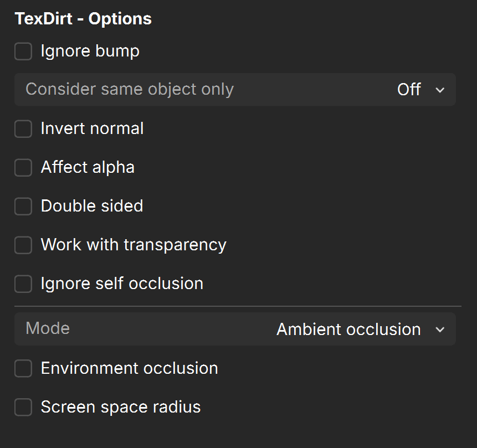Tick the Invert normal checkbox
The image size is (477, 448).
tap(23, 128)
